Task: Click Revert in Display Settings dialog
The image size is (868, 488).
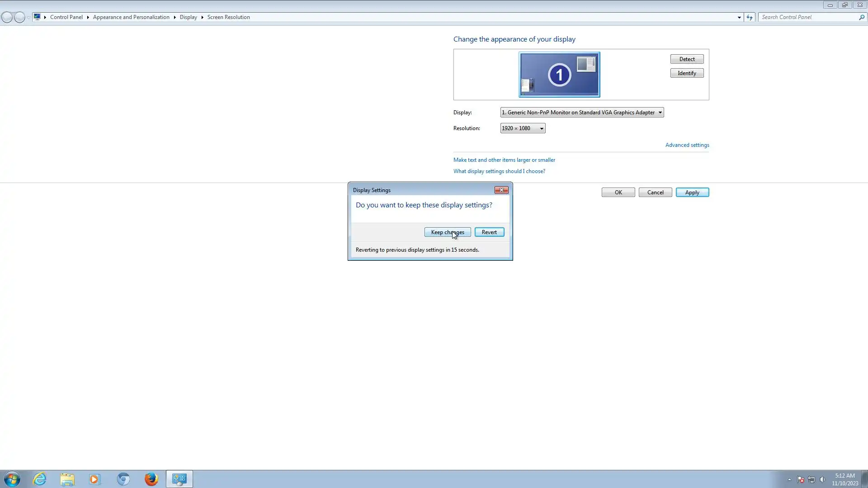Action: (x=489, y=232)
